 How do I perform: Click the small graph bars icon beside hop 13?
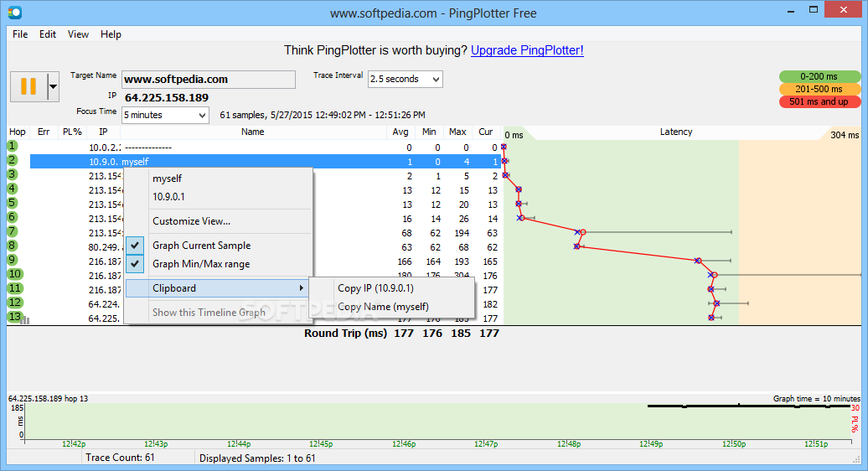coord(25,320)
